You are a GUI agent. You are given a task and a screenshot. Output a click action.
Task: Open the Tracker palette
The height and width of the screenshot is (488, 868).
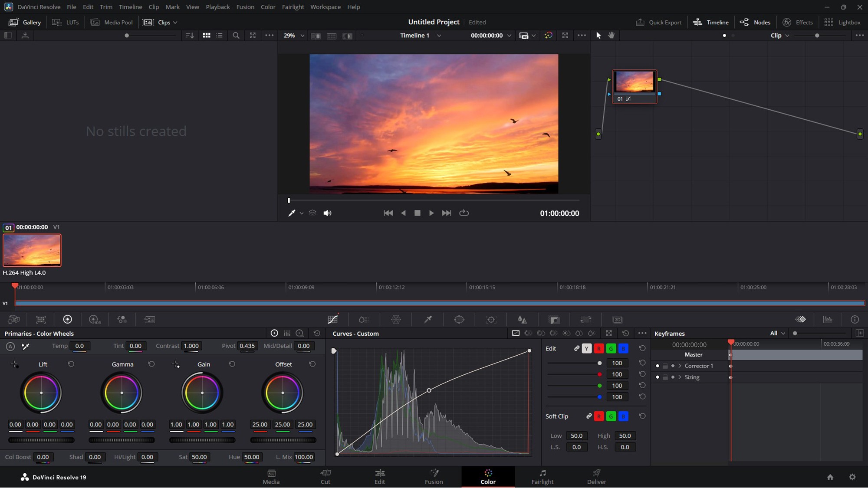[491, 320]
